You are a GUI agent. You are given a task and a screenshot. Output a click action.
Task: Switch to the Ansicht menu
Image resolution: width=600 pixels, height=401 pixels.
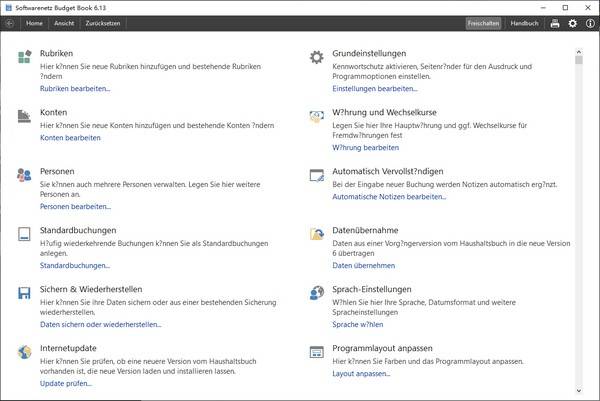62,23
